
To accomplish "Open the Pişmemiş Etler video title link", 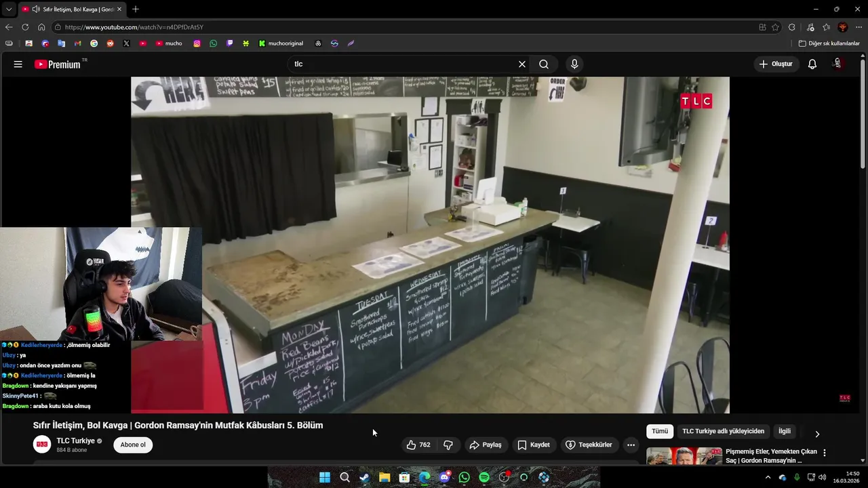I will click(771, 456).
